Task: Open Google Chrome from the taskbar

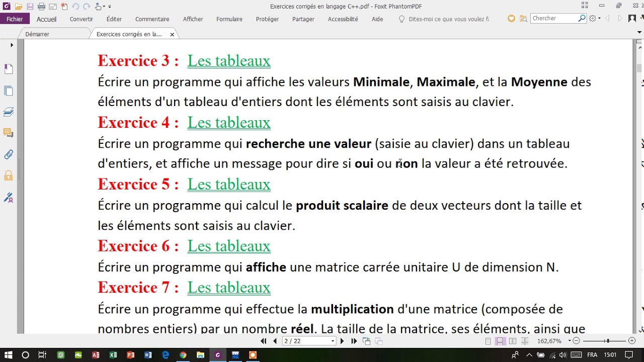Action: tap(183, 355)
